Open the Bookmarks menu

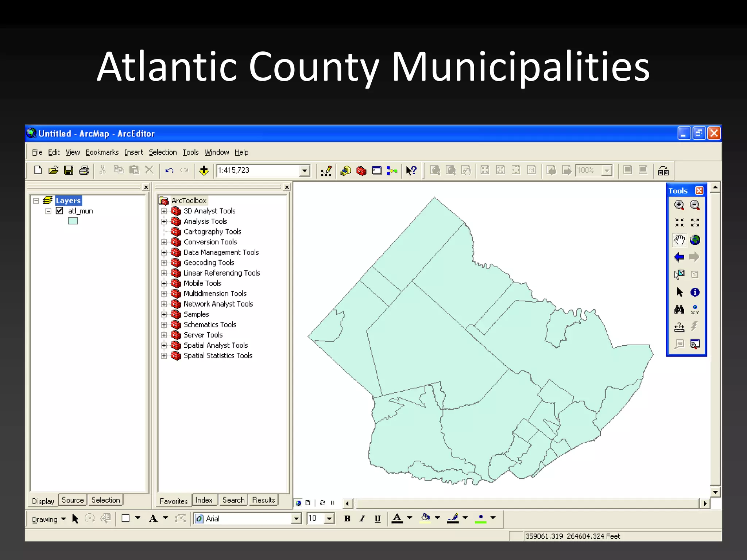102,152
